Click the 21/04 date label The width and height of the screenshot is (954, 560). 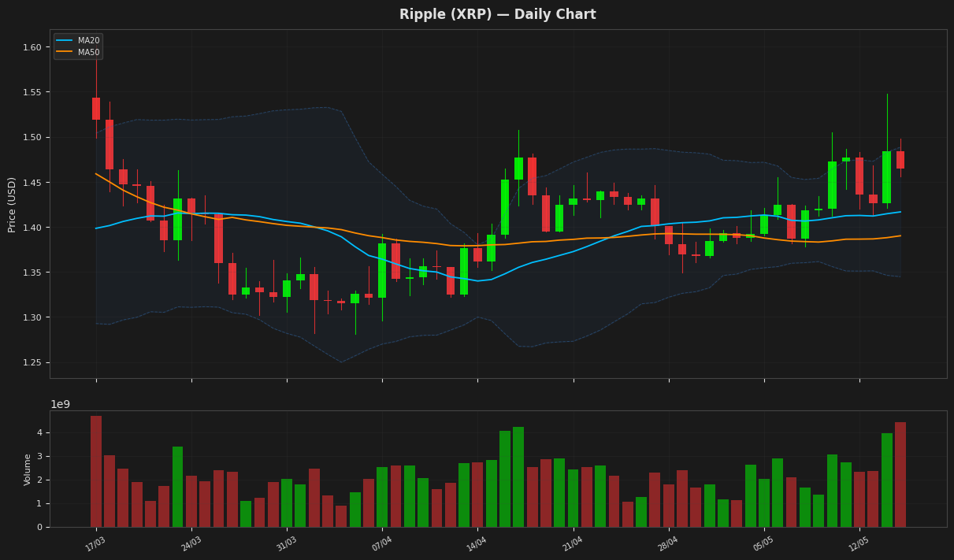[x=573, y=544]
